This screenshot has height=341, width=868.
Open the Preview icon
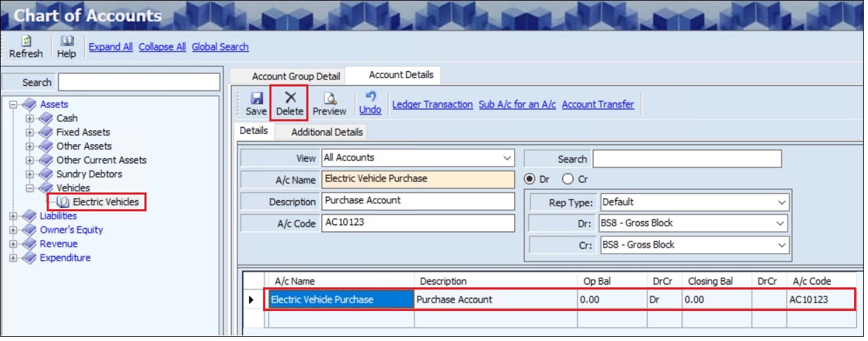tap(329, 99)
